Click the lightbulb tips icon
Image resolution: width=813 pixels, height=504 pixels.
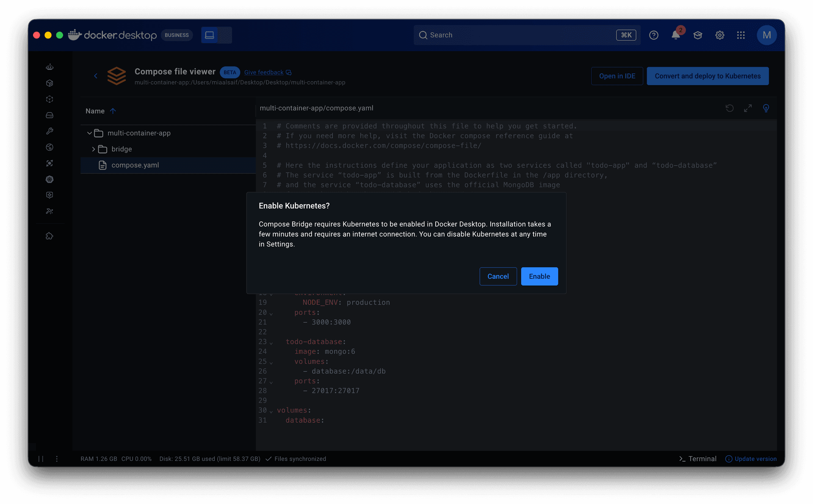(x=766, y=108)
